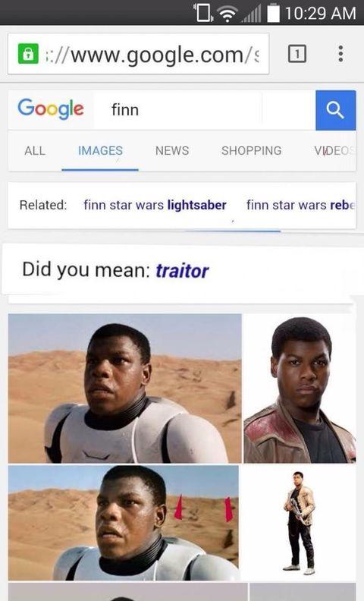The image size is (364, 601).
Task: Switch to the ALL results tab
Action: click(x=34, y=151)
